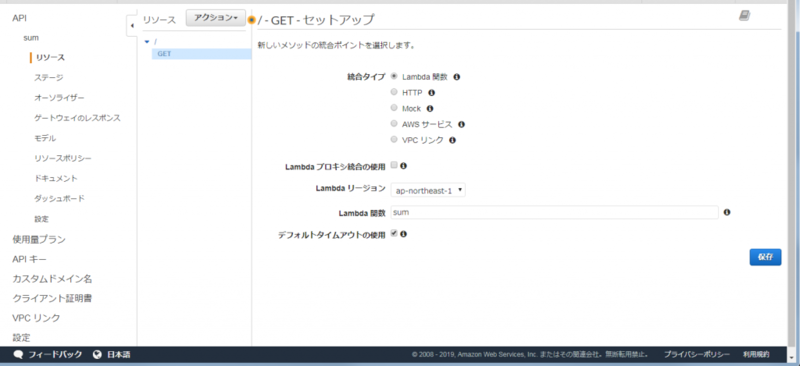
Task: Click info icon beside VPC リンク option
Action: click(452, 140)
